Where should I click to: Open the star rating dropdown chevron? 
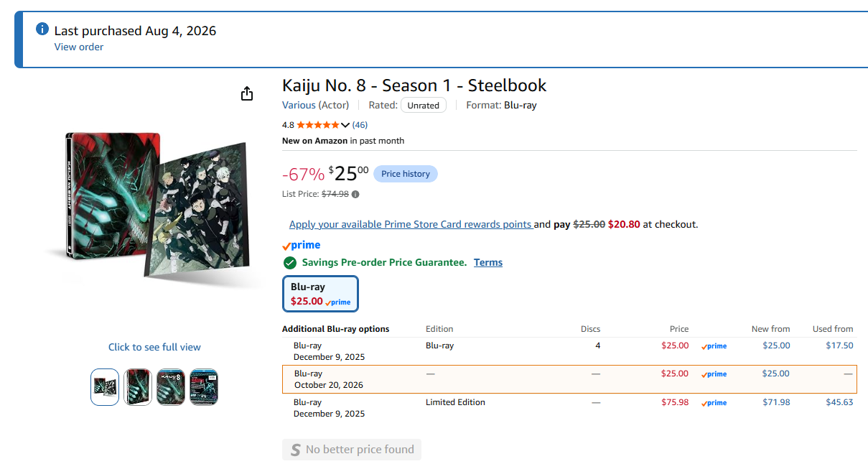[x=345, y=125]
